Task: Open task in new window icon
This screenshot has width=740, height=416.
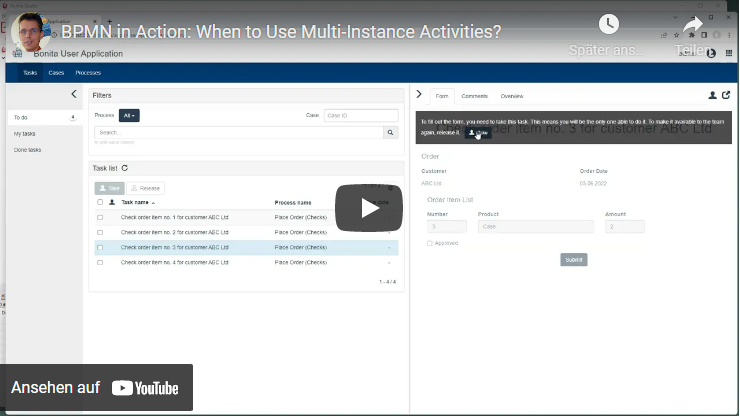Action: click(x=726, y=95)
